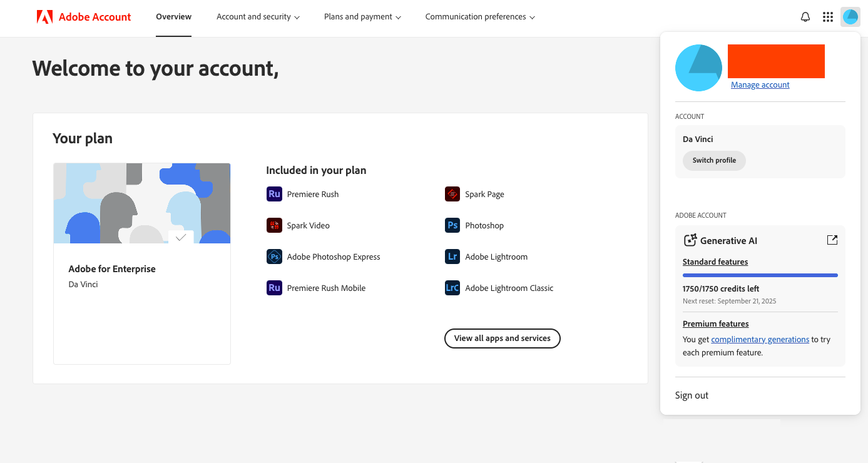Image resolution: width=868 pixels, height=463 pixels.
Task: Click the Spark Page app icon
Action: point(452,194)
